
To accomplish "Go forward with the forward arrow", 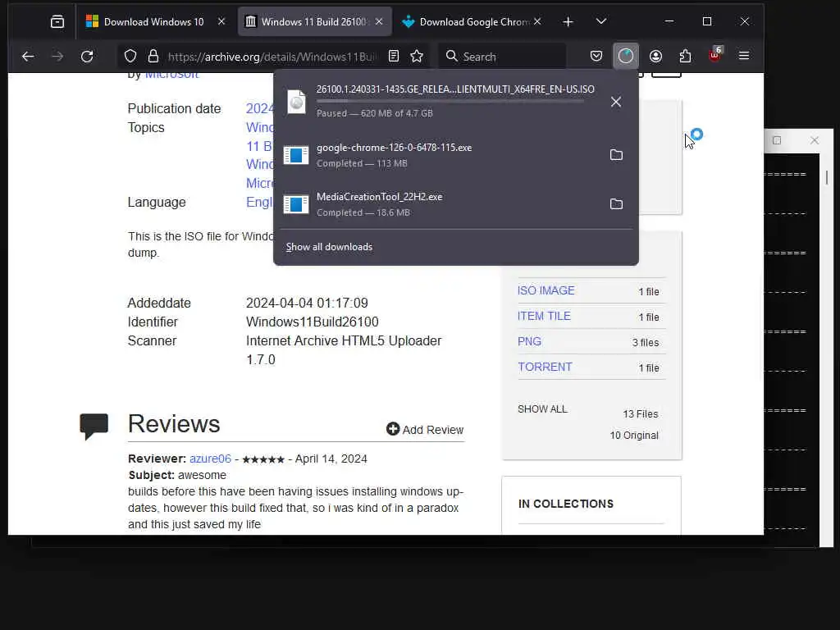I will point(57,57).
